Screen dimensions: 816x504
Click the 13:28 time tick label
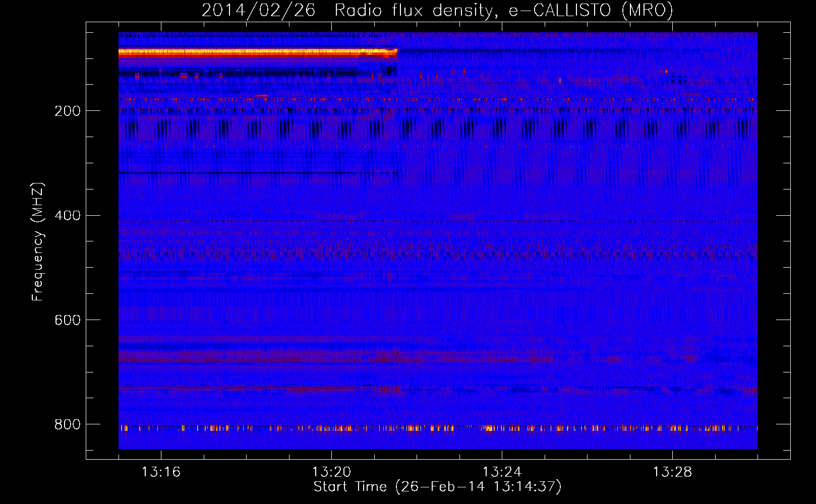672,472
